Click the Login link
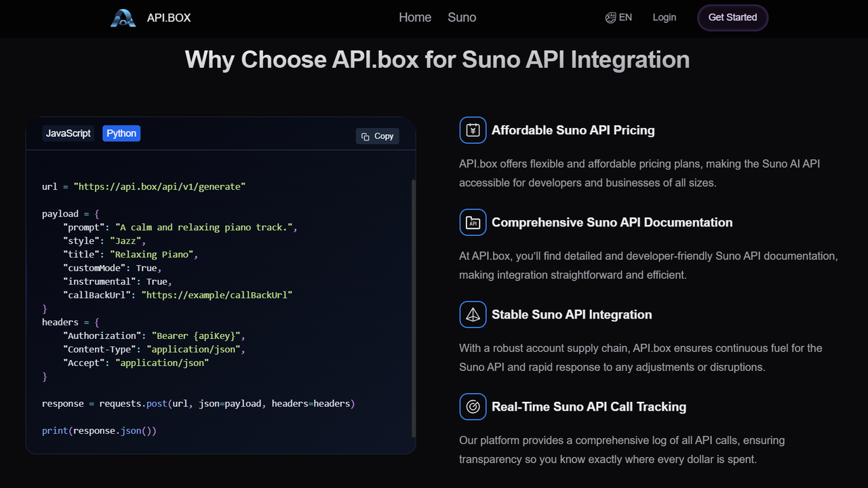 click(664, 18)
